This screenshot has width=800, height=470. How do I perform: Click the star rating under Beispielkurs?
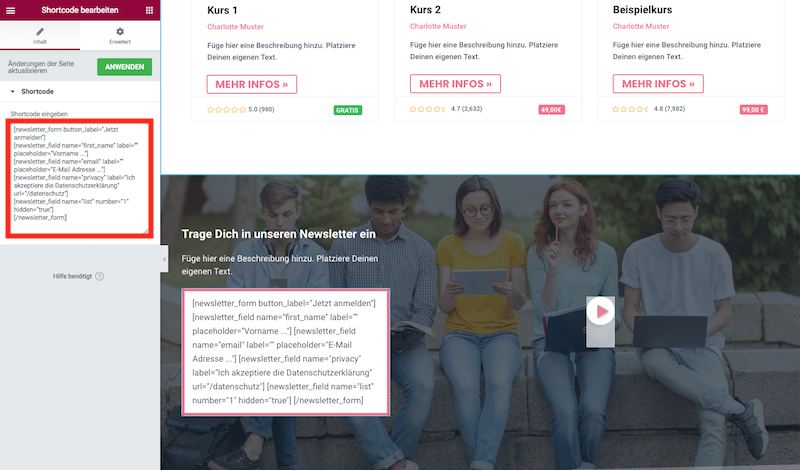(x=631, y=109)
